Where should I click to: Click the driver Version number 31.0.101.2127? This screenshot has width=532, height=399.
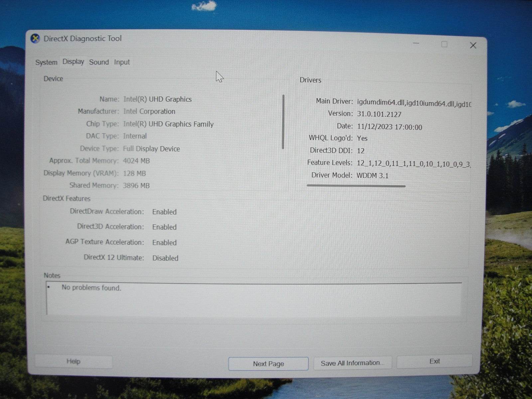pos(379,114)
